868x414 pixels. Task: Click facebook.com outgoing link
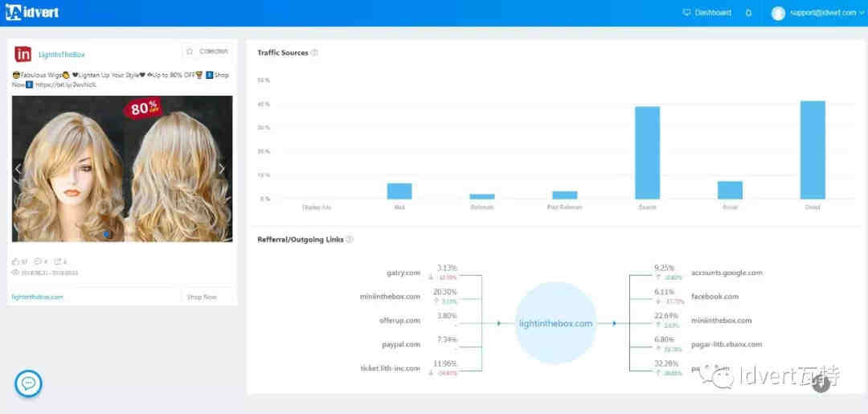714,297
